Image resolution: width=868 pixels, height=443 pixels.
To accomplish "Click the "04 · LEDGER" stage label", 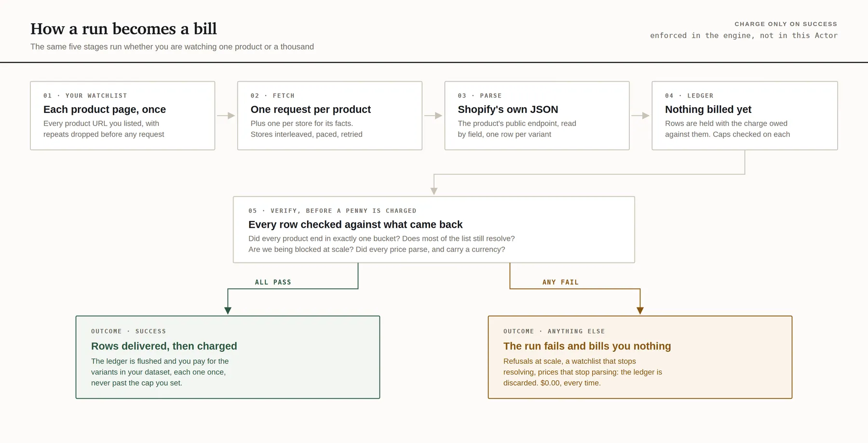I will point(689,96).
